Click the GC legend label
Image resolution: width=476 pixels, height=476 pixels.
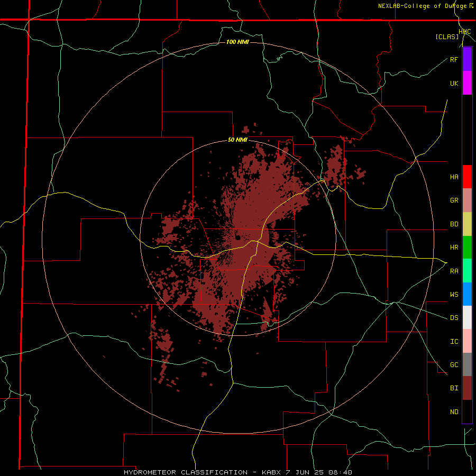coord(454,365)
